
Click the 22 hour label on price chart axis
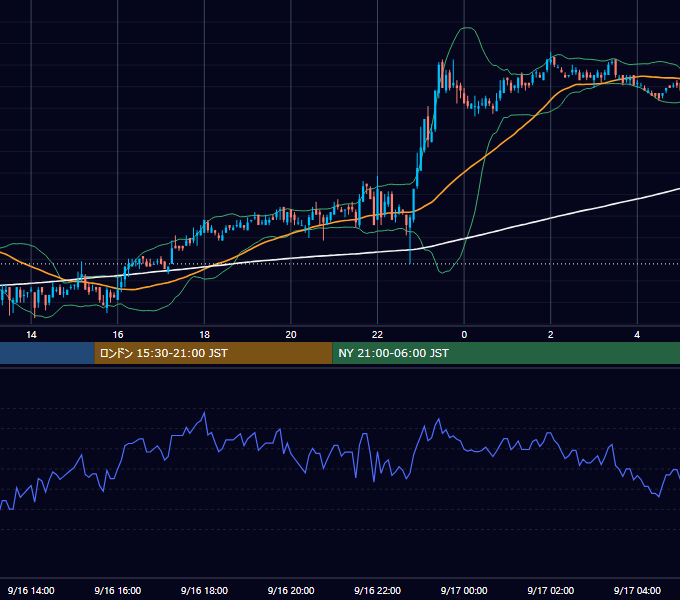coord(377,335)
